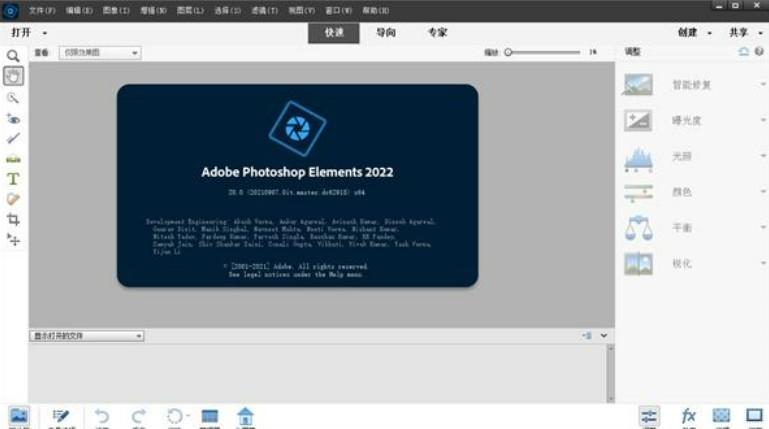This screenshot has width=769, height=429.
Task: Open the 选择(S) Select menu
Action: (x=228, y=10)
